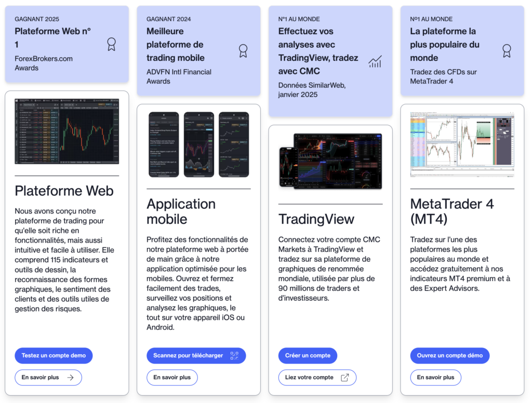Image resolution: width=532 pixels, height=403 pixels.
Task: Click the Plateforme Web n° 1 title
Action: (52, 38)
